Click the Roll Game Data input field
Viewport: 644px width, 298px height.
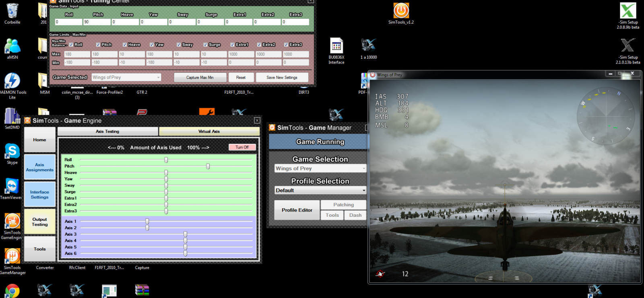68,22
